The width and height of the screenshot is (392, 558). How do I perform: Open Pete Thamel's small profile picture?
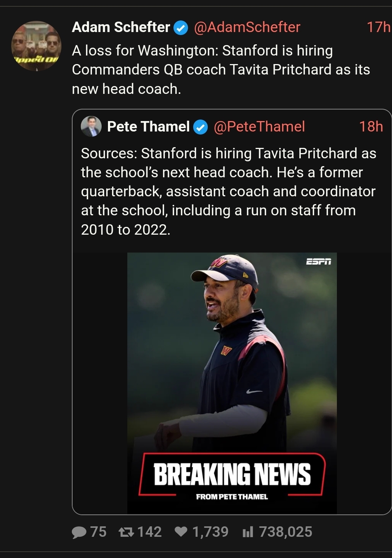coord(91,126)
